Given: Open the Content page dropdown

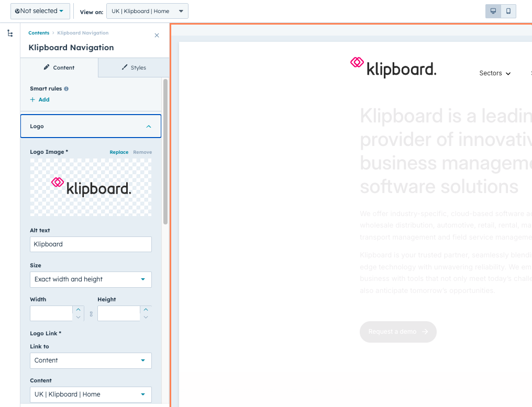Looking at the screenshot, I should (x=91, y=394).
